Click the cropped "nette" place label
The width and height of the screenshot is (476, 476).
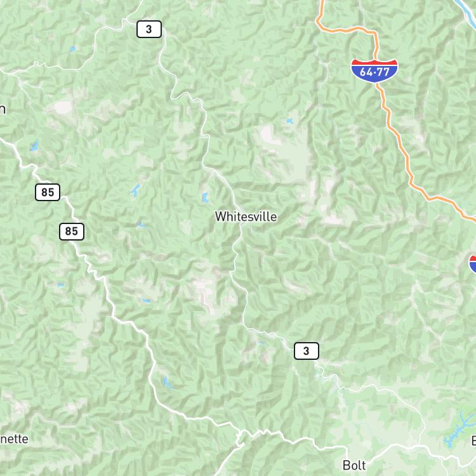pos(14,439)
